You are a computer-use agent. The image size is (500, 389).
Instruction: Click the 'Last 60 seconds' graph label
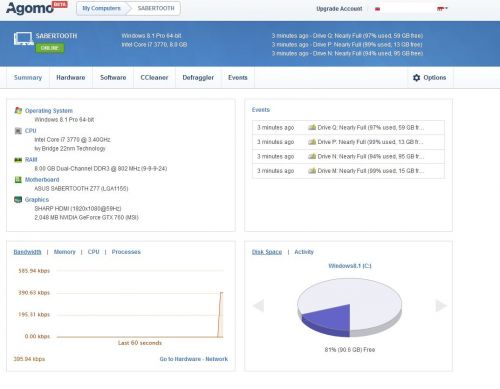point(140,343)
